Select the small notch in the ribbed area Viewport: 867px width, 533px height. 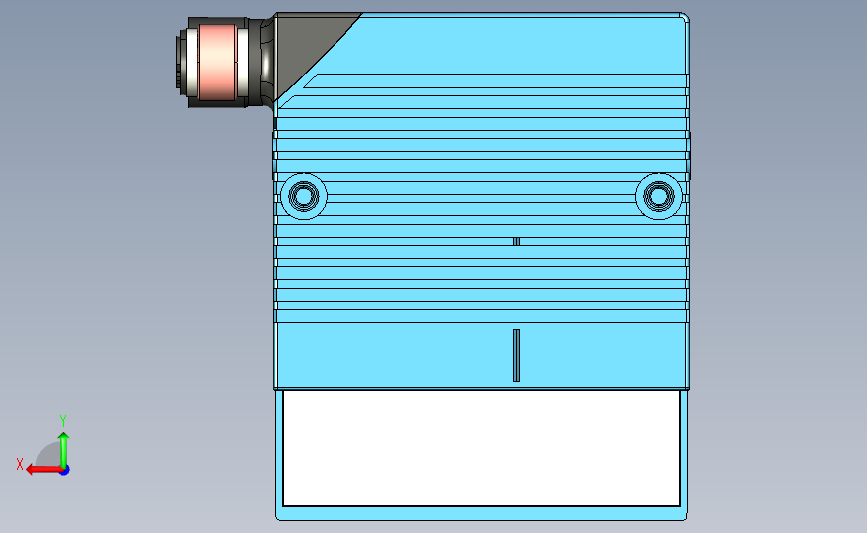[516, 242]
